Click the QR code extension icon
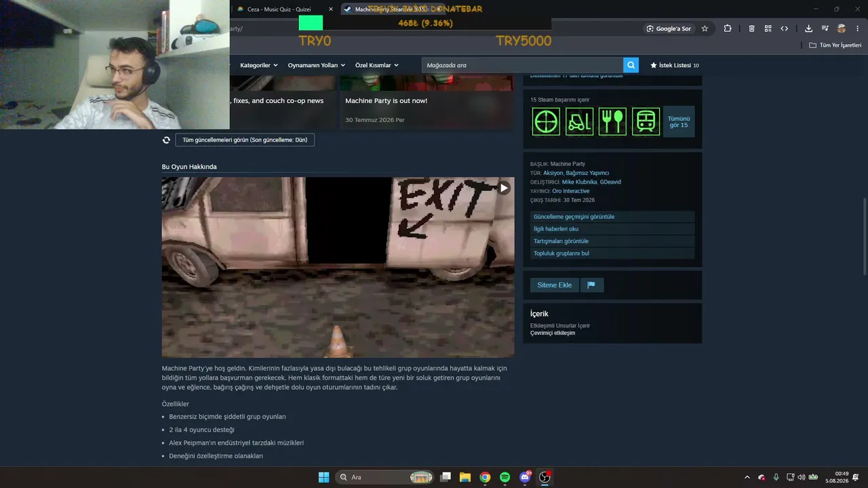Screen dimensions: 868x488 pyautogui.click(x=768, y=28)
